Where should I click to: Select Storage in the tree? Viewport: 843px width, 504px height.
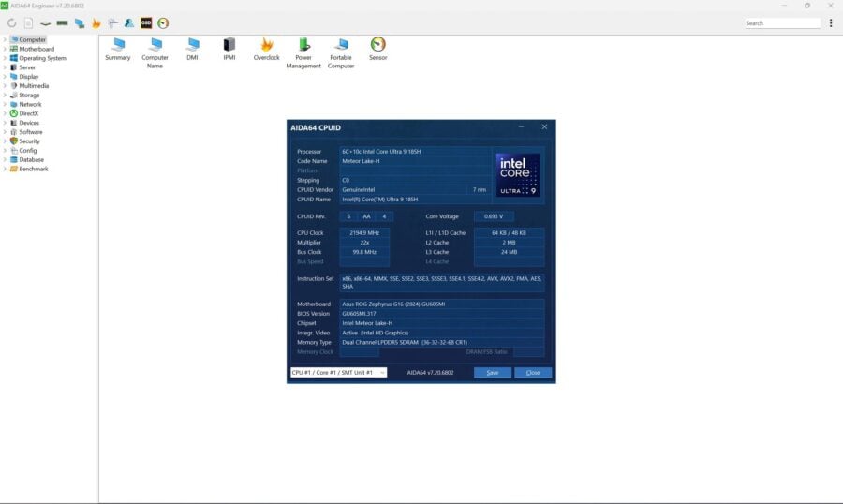[29, 96]
